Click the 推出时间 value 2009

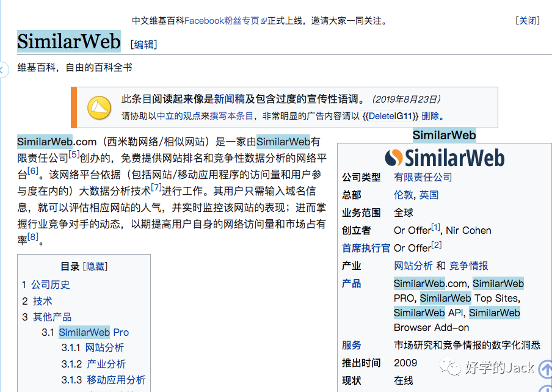click(x=405, y=363)
